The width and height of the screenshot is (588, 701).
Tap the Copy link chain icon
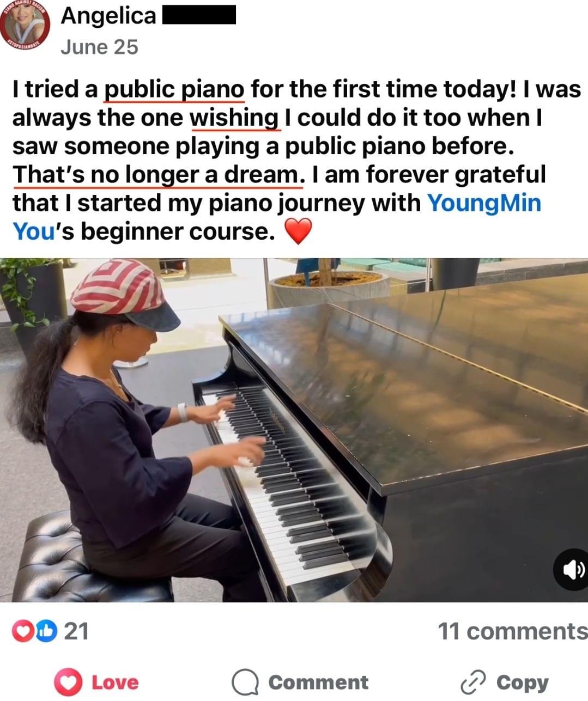click(x=472, y=682)
